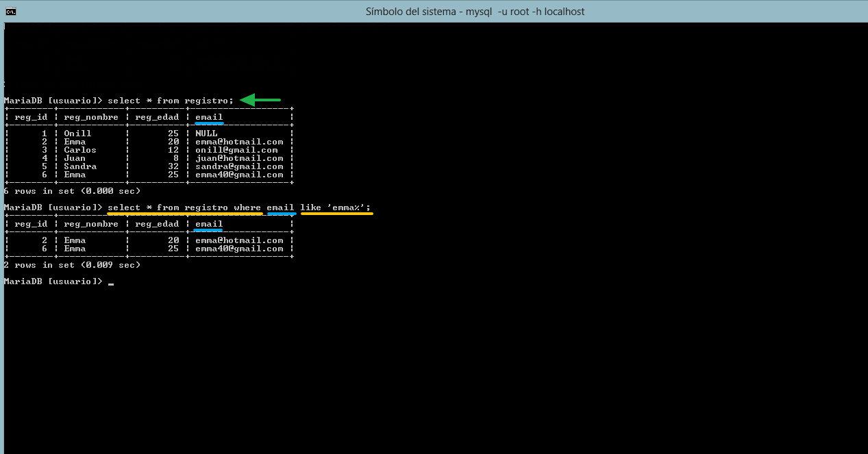Click the juan@hotmail.com email entry
868x454 pixels.
(x=239, y=158)
